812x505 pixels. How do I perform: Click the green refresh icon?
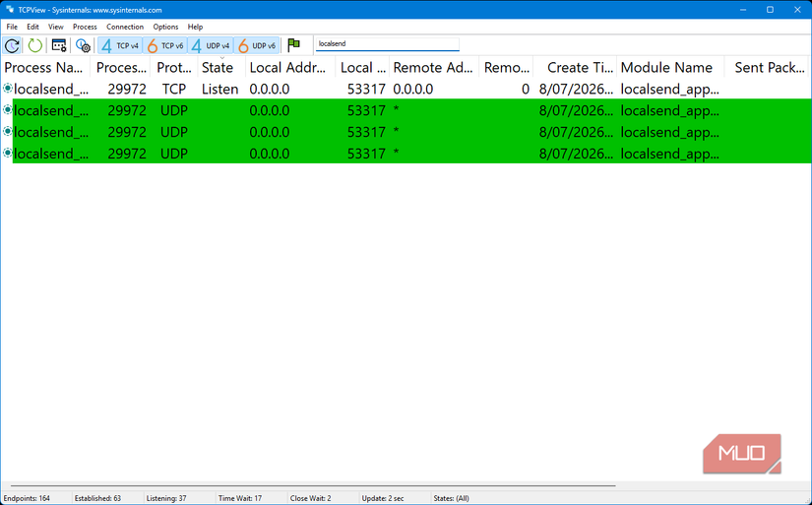(34, 45)
